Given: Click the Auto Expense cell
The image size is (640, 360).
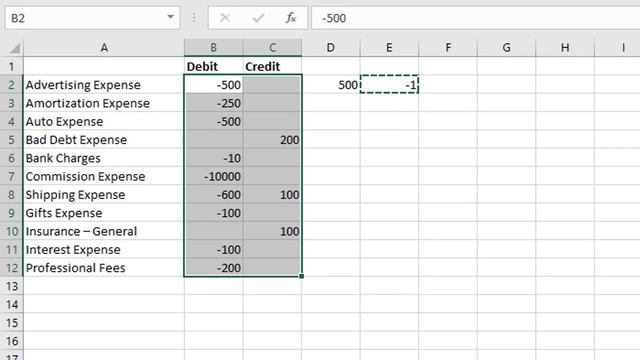Looking at the screenshot, I should tap(104, 121).
